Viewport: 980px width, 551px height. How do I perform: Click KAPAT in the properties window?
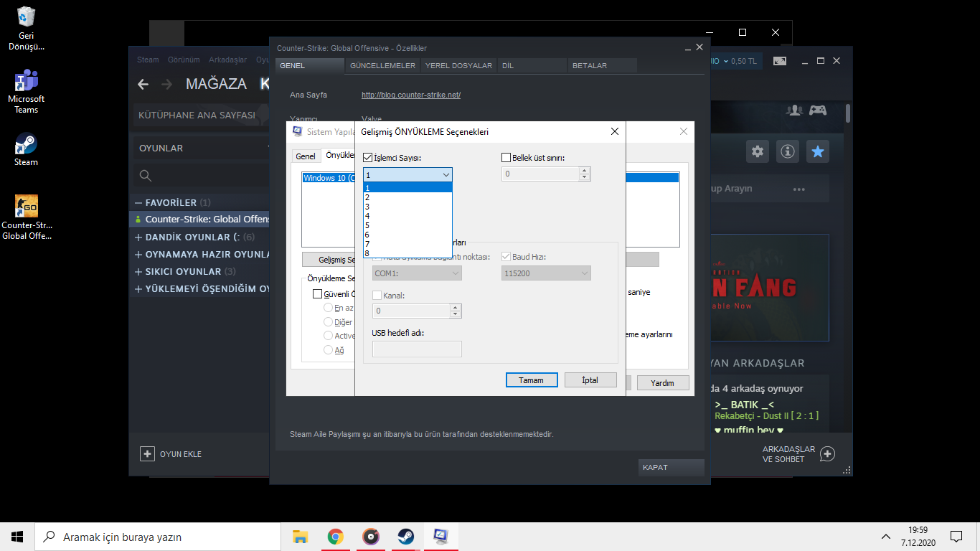click(672, 467)
